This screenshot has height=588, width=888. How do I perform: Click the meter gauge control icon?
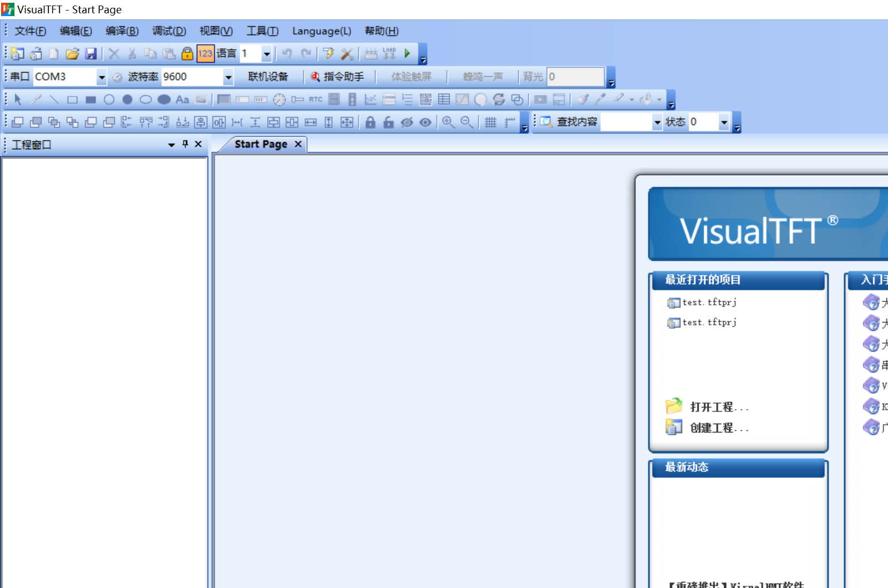(x=279, y=99)
